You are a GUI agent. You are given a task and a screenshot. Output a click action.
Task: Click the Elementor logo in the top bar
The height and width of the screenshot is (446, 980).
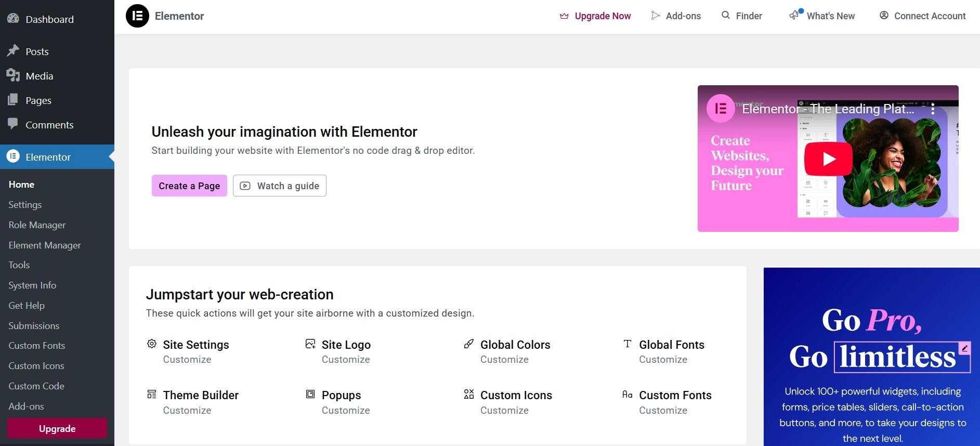(x=137, y=16)
